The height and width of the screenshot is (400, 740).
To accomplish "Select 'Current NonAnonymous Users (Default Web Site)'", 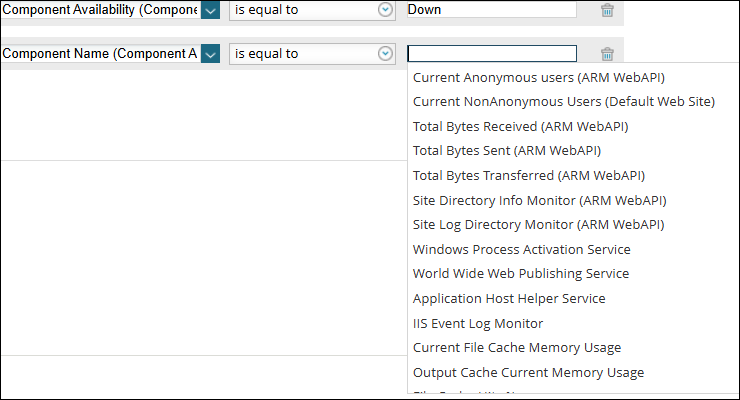I will [x=564, y=101].
